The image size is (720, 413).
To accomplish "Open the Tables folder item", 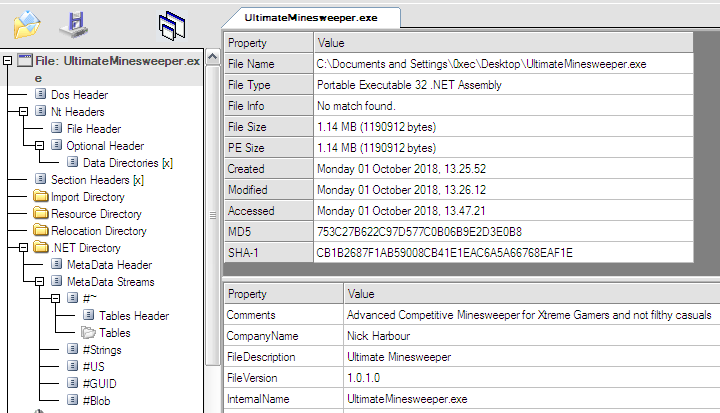I will click(115, 333).
